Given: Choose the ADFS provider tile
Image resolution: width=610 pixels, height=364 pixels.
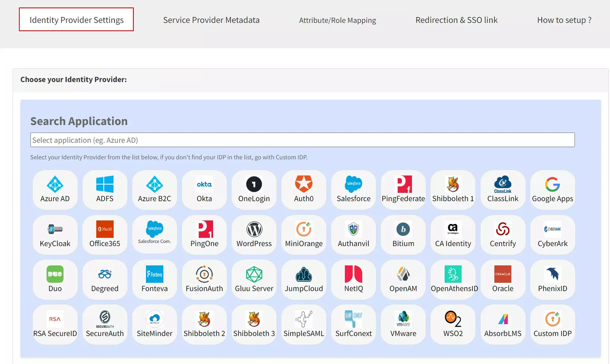Looking at the screenshot, I should 105,190.
